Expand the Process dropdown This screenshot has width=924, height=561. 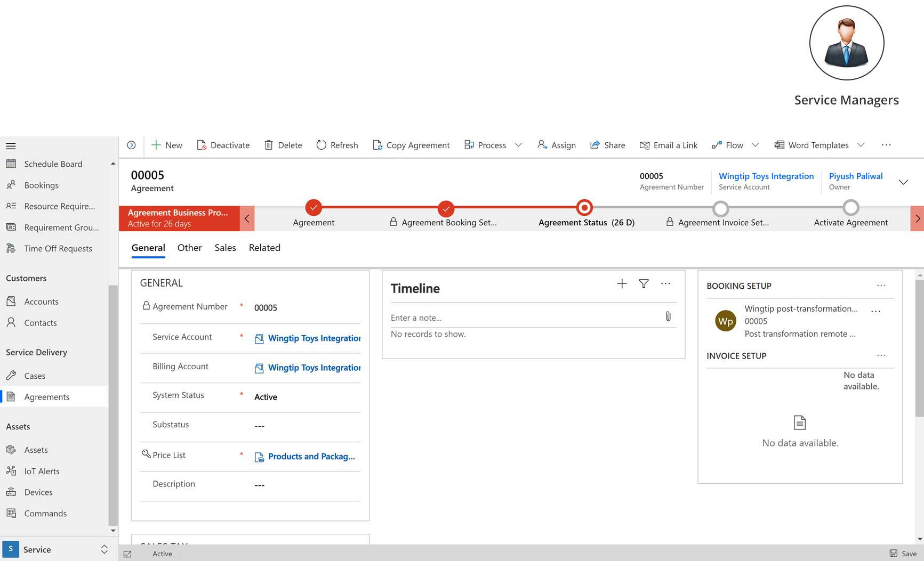pyautogui.click(x=518, y=145)
